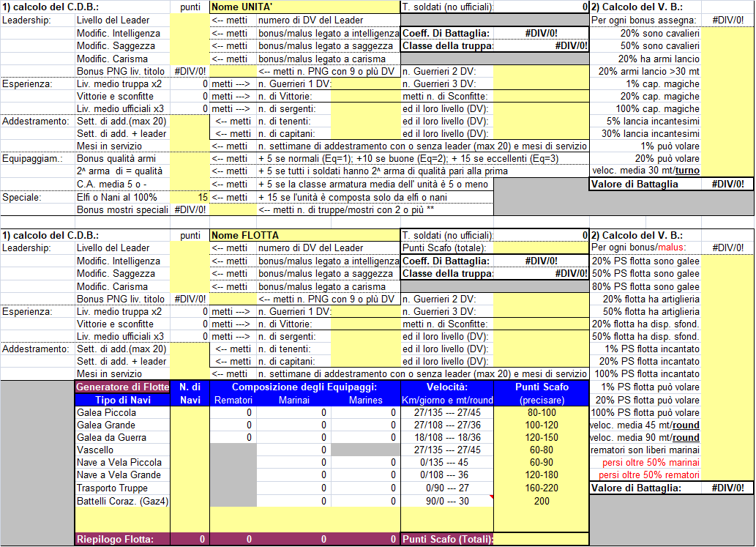
Task: Click the 'Velocità:' header cell
Action: coord(447,387)
